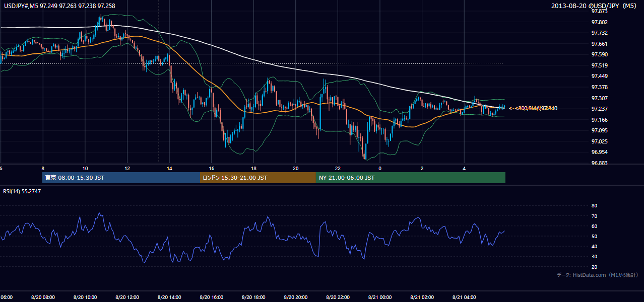This screenshot has width=644, height=302.
Task: Click hour label 10 under price chart
Action: (85, 169)
